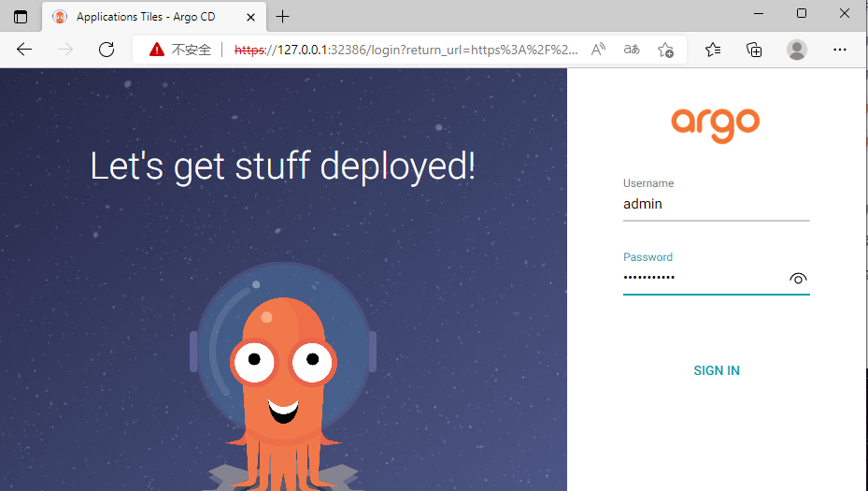Click the "Username" label text

click(648, 183)
